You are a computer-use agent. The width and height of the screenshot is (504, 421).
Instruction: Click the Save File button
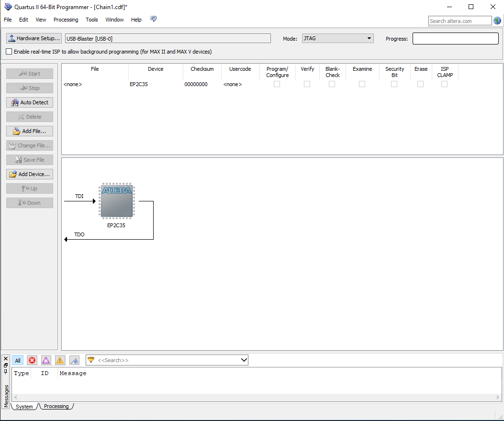pos(30,160)
